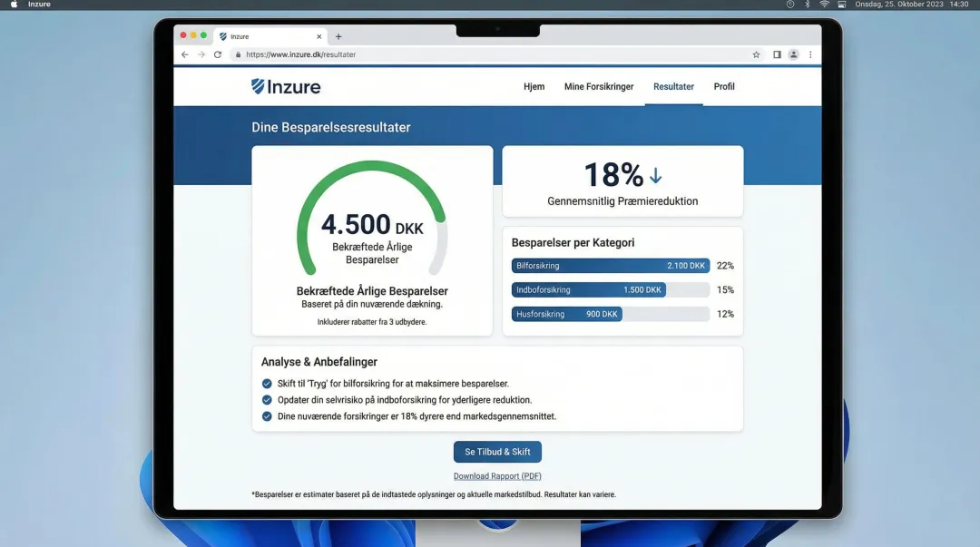Click the address bar showing inzure.dk/resultater
980x547 pixels.
coord(299,54)
